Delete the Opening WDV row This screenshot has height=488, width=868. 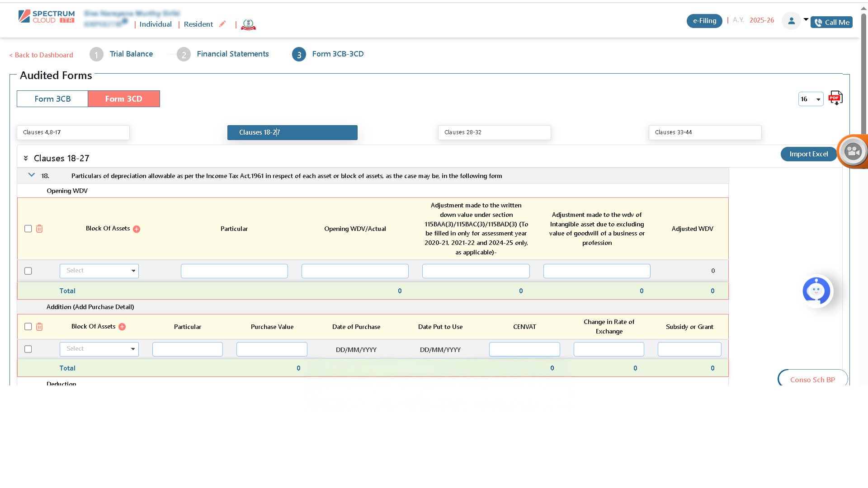pos(39,229)
